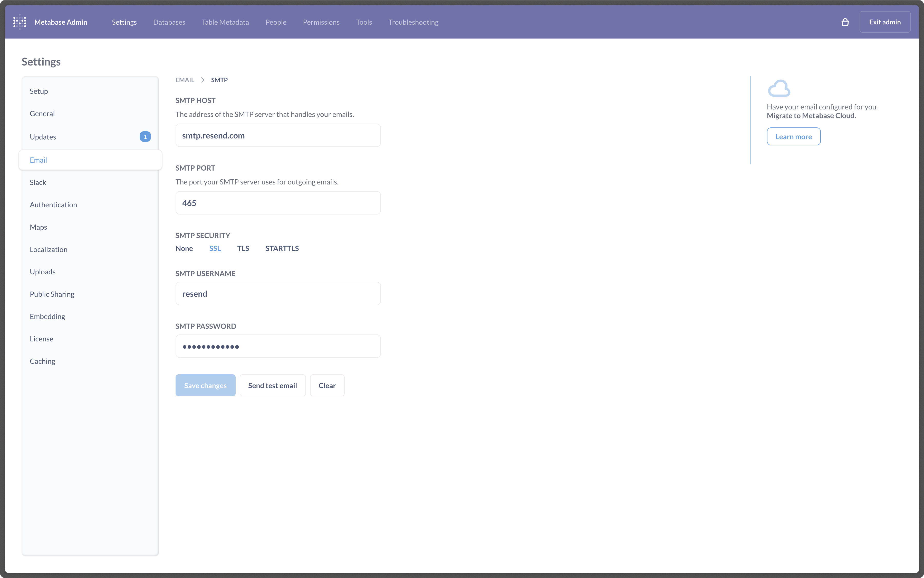The height and width of the screenshot is (578, 924).
Task: Open Public Sharing settings section
Action: (x=90, y=294)
